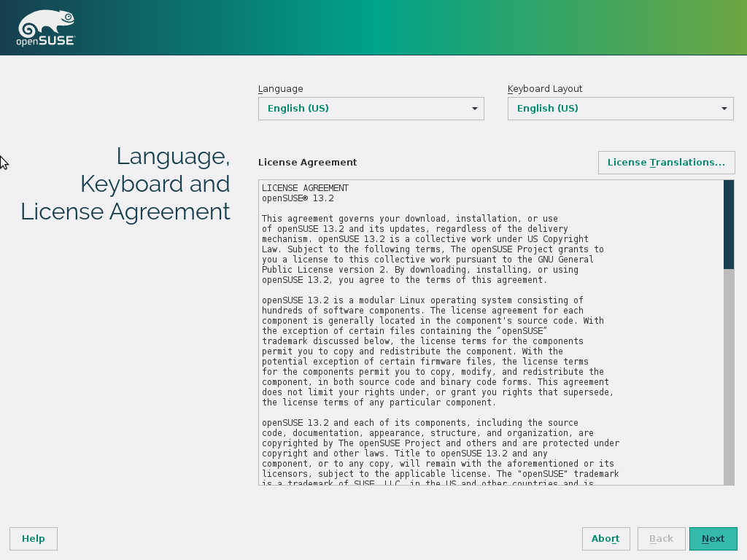Click the 'Language' field label
The image size is (747, 560).
coord(281,88)
